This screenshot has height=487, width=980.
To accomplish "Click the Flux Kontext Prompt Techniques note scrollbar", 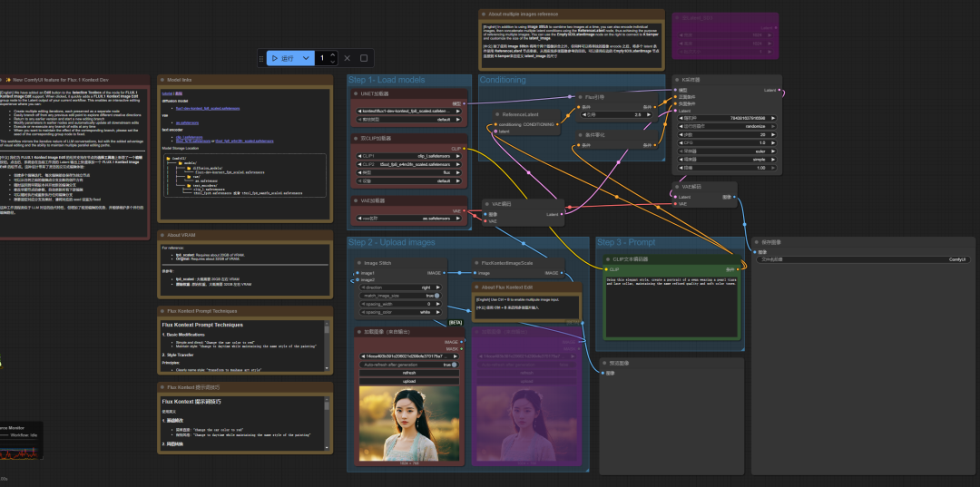I will [327, 346].
